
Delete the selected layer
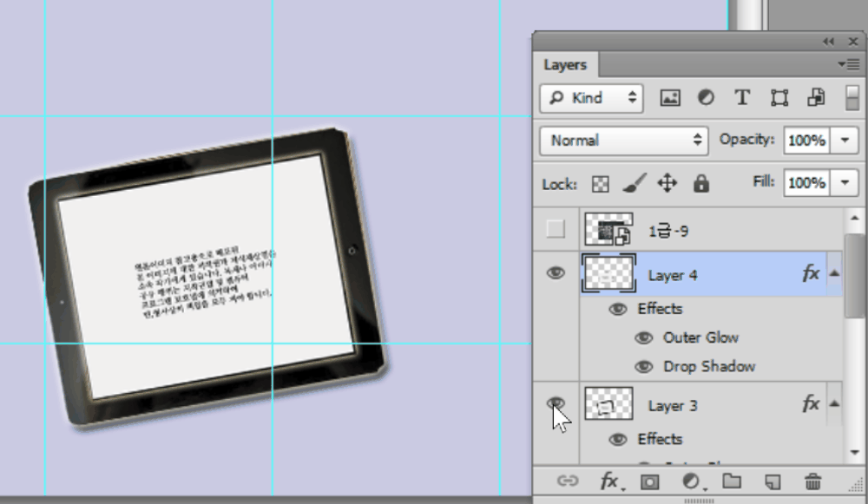point(812,481)
